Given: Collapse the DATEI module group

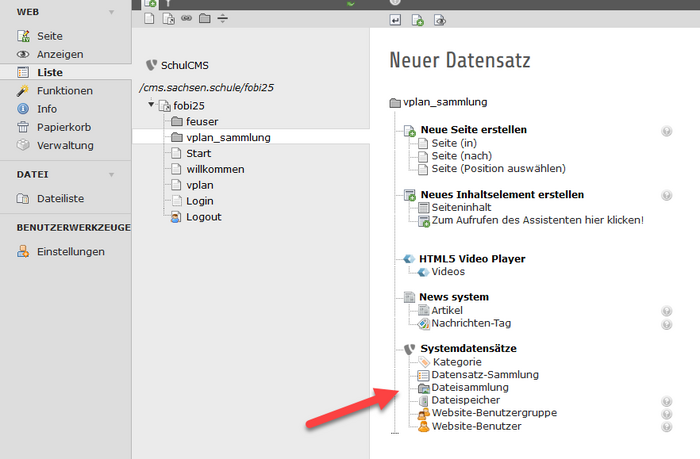Looking at the screenshot, I should [x=110, y=174].
